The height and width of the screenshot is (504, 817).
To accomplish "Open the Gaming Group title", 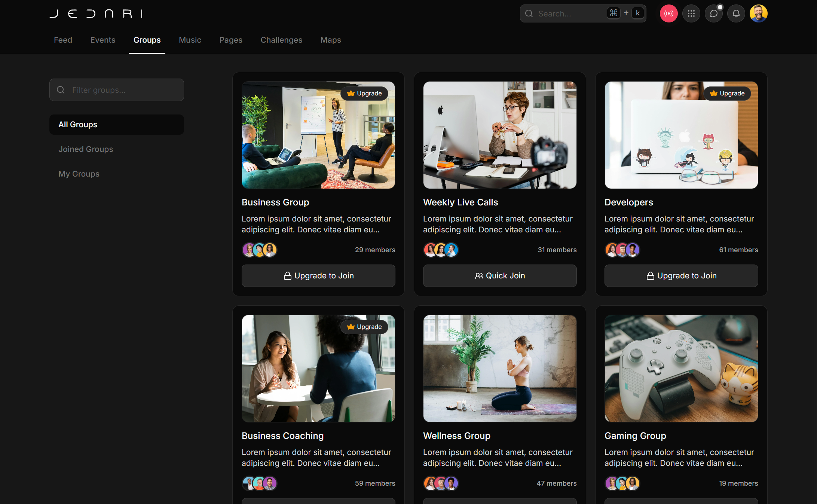I will [635, 436].
